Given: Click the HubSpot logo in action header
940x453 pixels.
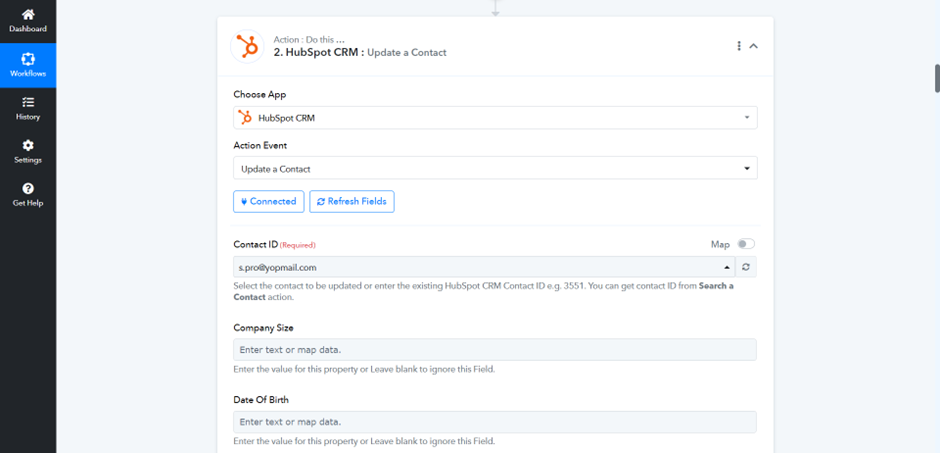Looking at the screenshot, I should (247, 46).
